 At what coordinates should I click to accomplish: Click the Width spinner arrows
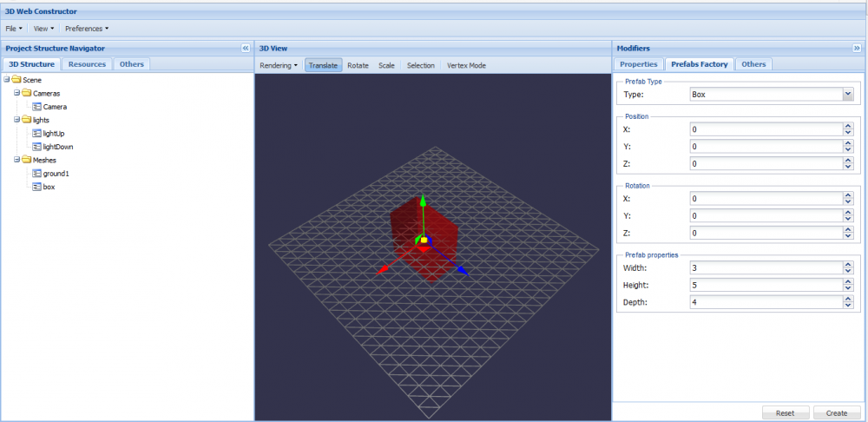point(848,268)
